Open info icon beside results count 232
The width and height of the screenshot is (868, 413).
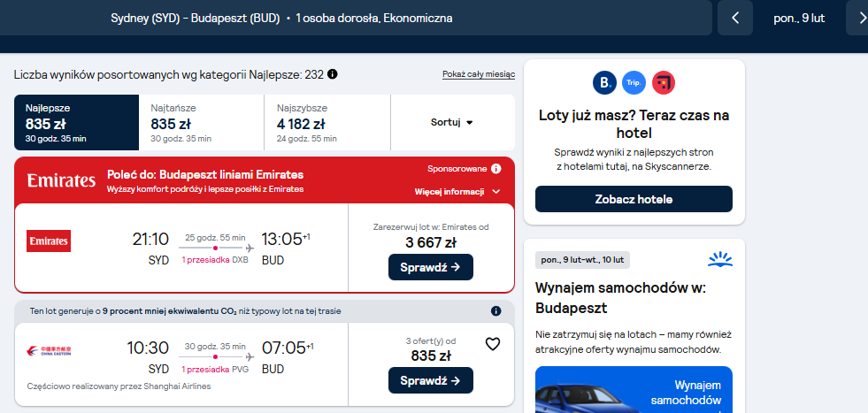(x=332, y=73)
